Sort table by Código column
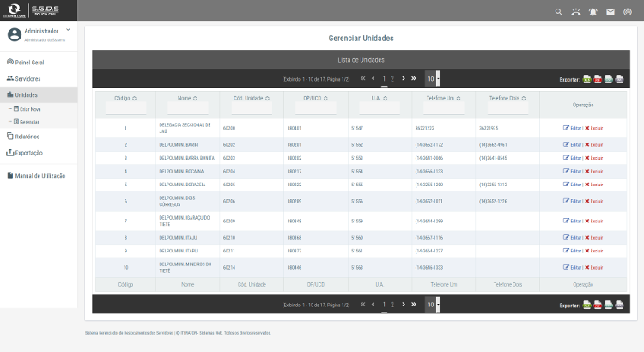The height and width of the screenshot is (352, 644). [x=134, y=99]
